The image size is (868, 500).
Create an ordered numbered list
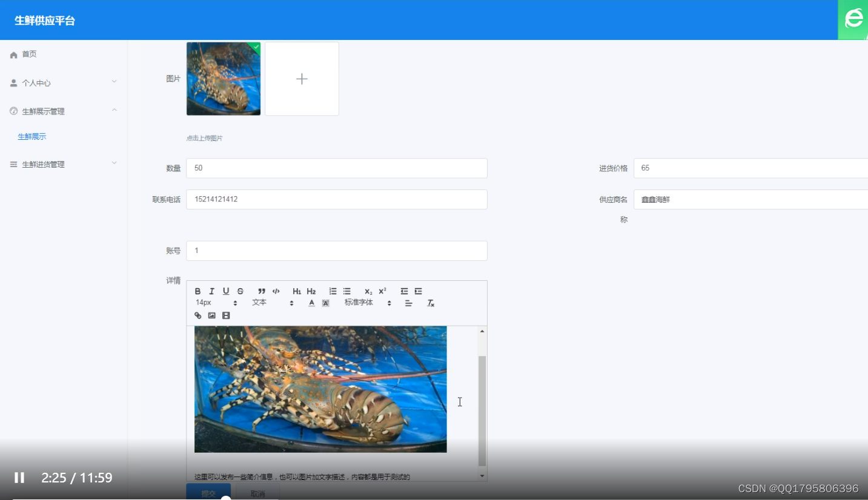pyautogui.click(x=333, y=291)
